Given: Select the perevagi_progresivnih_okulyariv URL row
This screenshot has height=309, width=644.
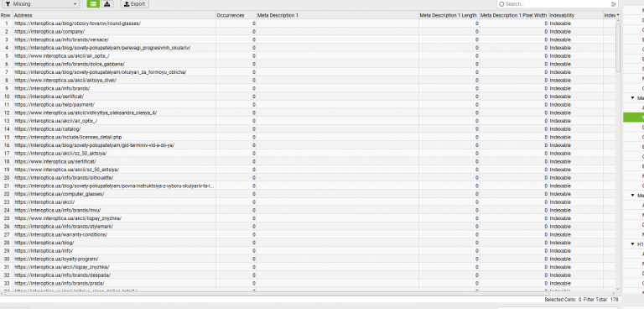Looking at the screenshot, I should (102, 48).
